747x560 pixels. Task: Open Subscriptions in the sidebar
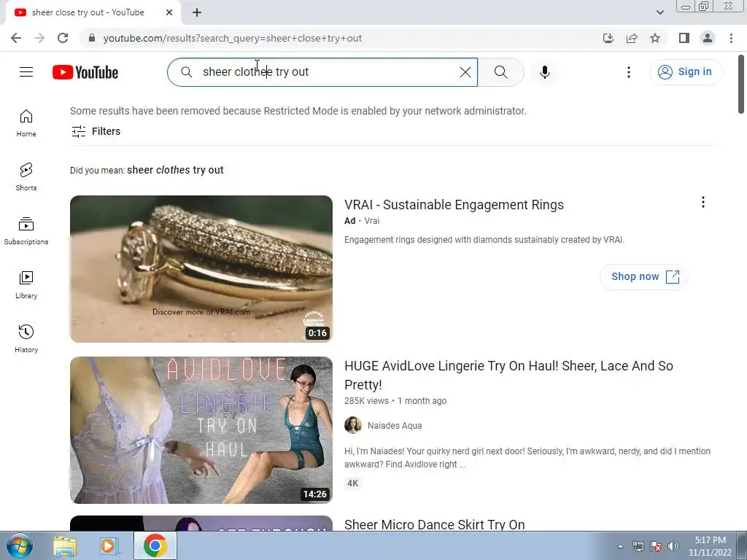26,231
